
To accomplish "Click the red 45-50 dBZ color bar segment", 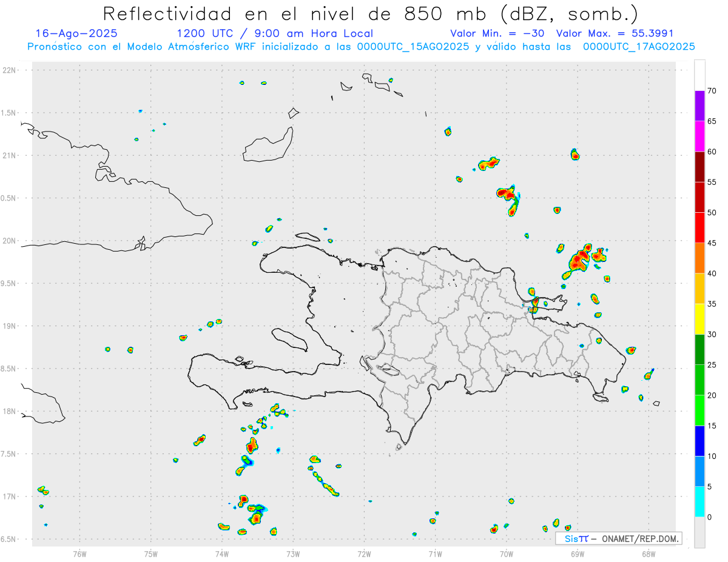I will pos(699,227).
